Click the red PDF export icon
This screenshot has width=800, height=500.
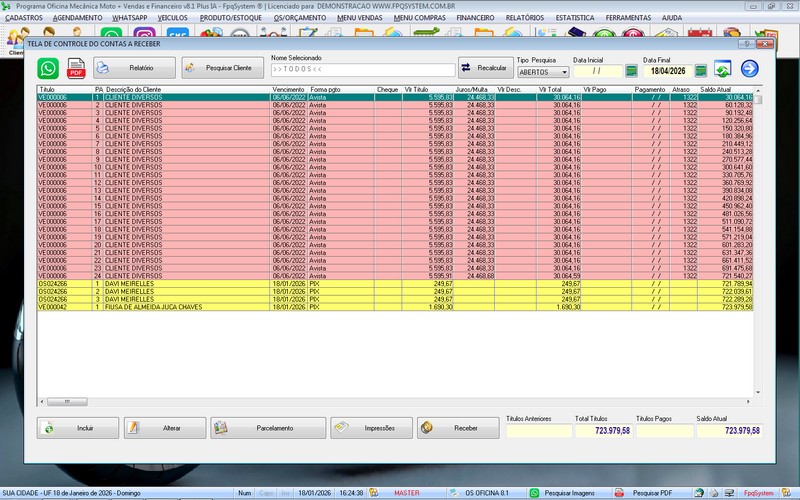[x=76, y=68]
